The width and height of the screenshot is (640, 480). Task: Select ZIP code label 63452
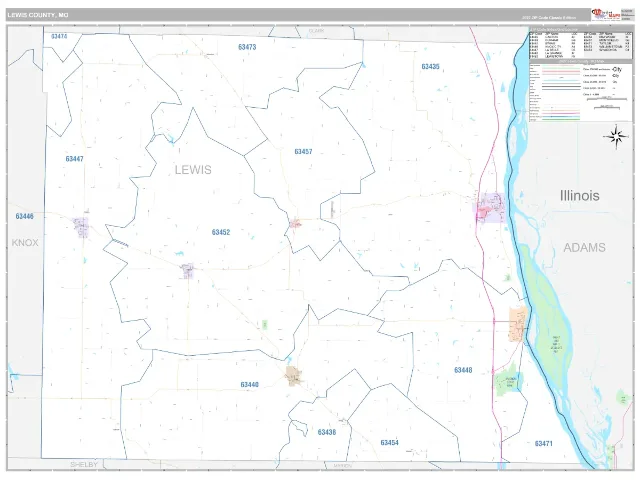pos(221,232)
